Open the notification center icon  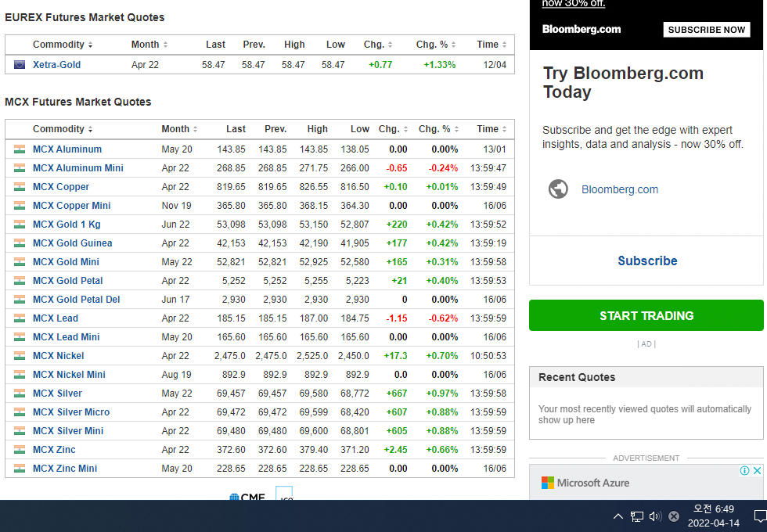(x=760, y=516)
